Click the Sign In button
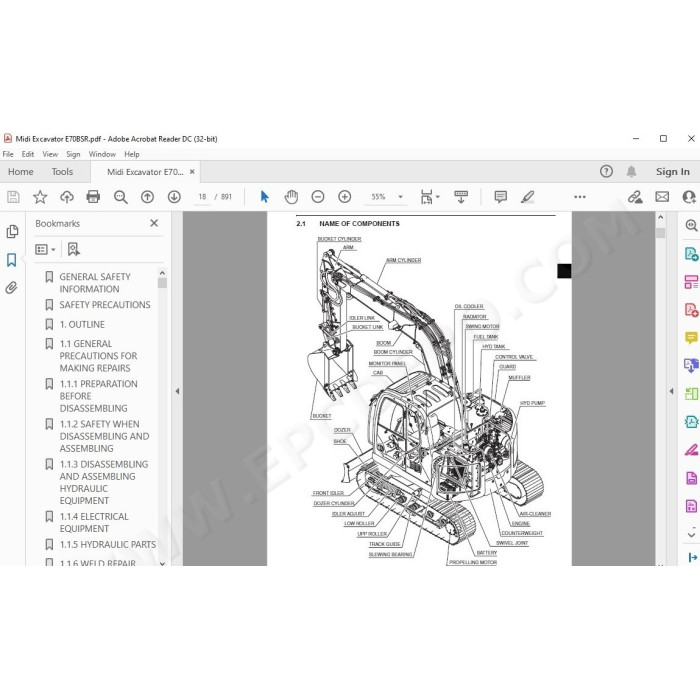The height and width of the screenshot is (700, 700). (672, 171)
